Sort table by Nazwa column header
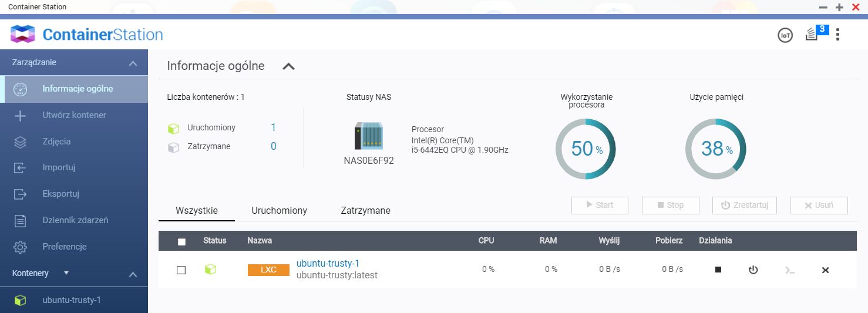The width and height of the screenshot is (868, 313). point(260,241)
